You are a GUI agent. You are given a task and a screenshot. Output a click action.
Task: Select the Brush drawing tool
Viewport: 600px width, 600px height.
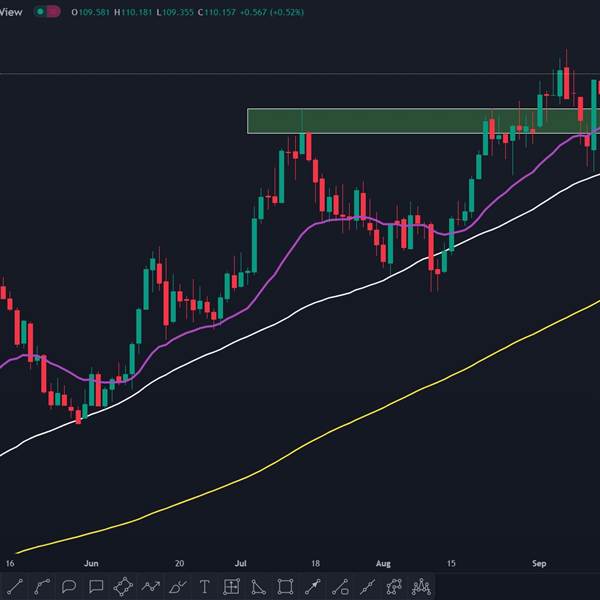click(x=178, y=586)
